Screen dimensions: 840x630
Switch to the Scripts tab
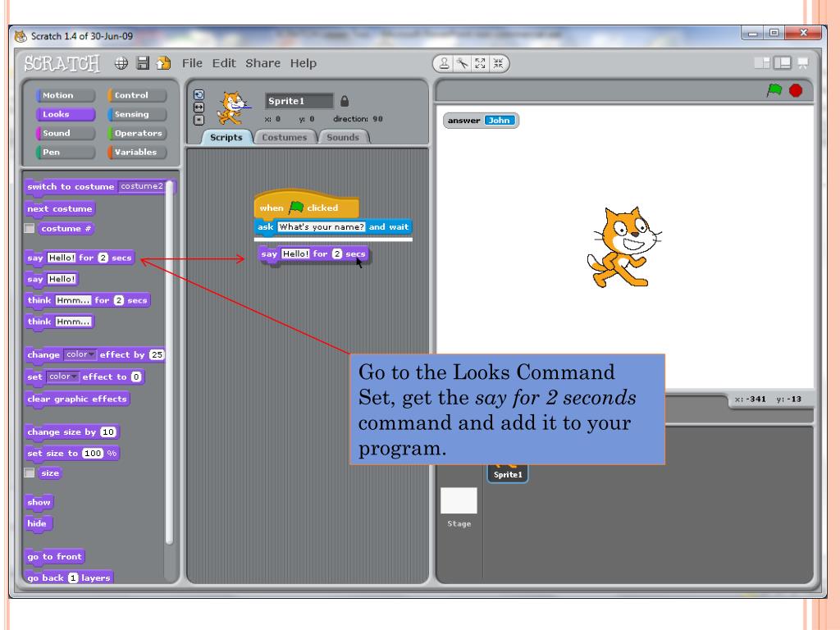point(226,137)
